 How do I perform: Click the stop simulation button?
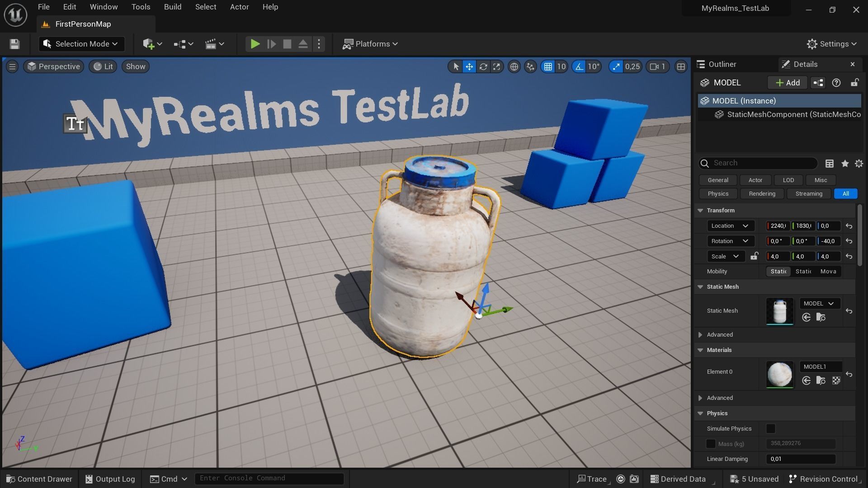click(x=287, y=44)
